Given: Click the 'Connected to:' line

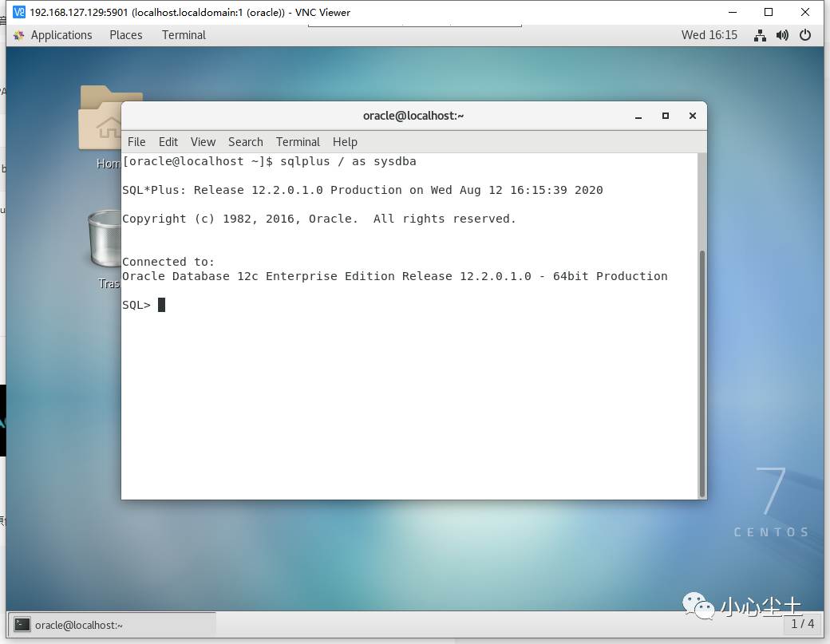Looking at the screenshot, I should (x=168, y=262).
